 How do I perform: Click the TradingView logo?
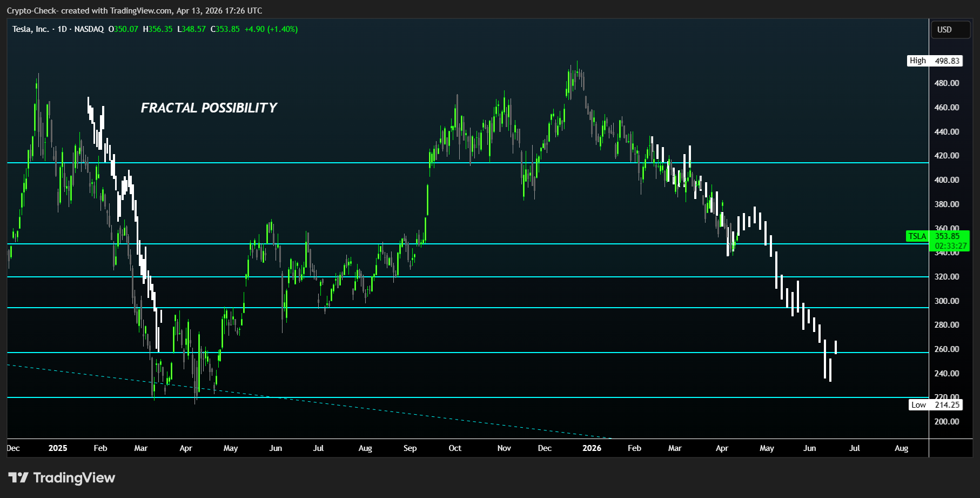62,478
